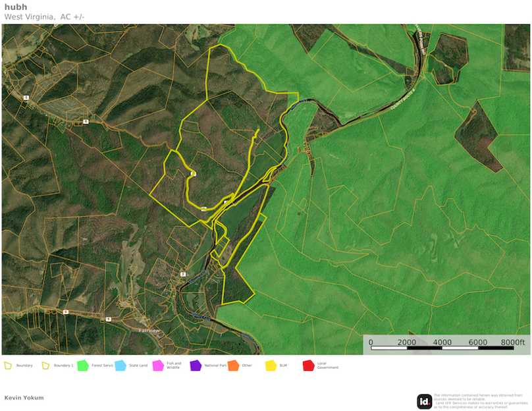532x411 pixels.
Task: Click the 'Fish and Wildlife' legend label
Action: [174, 366]
